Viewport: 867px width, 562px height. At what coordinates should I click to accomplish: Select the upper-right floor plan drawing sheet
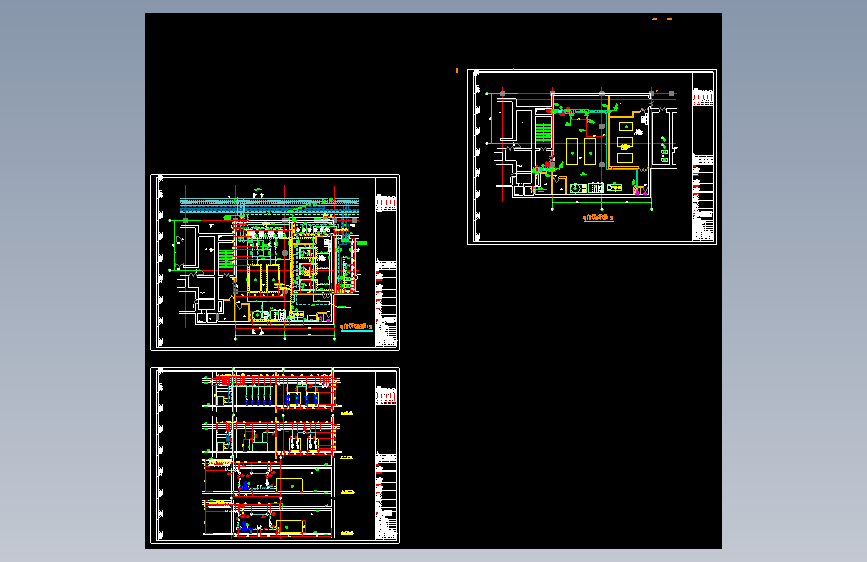592,157
